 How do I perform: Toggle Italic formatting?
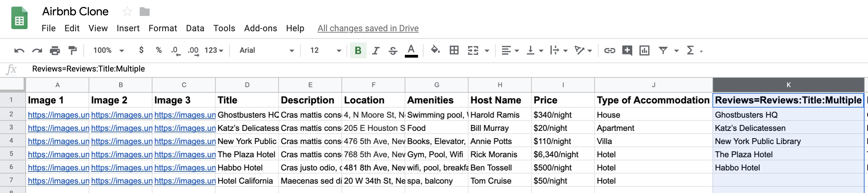coord(376,51)
